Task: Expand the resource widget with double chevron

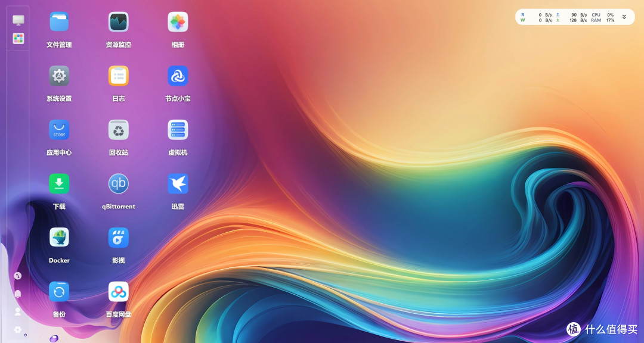Action: pos(624,17)
